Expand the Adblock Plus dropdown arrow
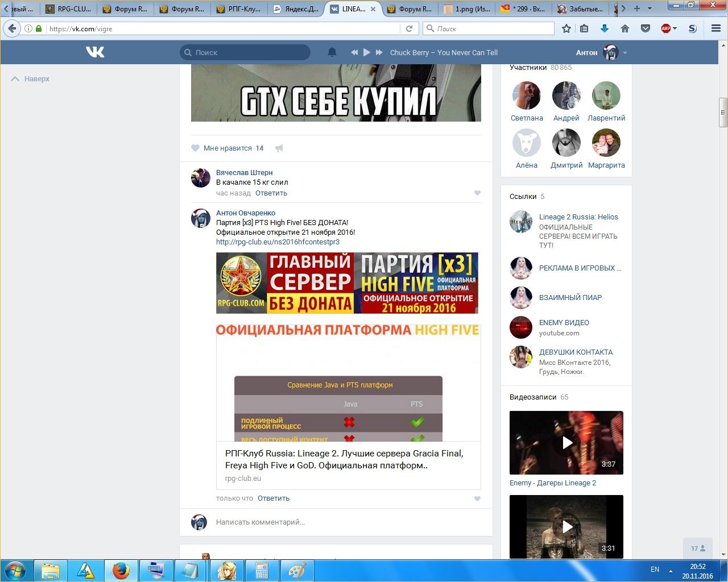This screenshot has height=582, width=728. (x=675, y=28)
